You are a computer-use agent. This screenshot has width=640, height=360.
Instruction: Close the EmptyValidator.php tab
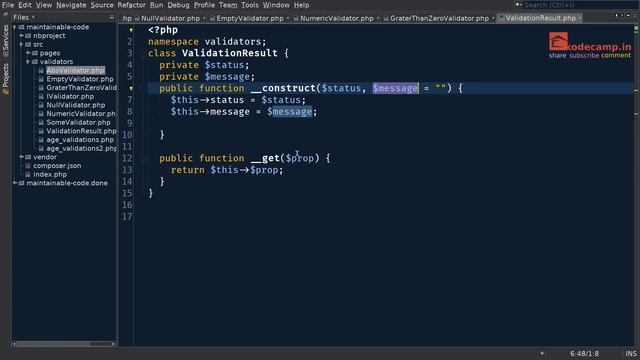tap(288, 18)
